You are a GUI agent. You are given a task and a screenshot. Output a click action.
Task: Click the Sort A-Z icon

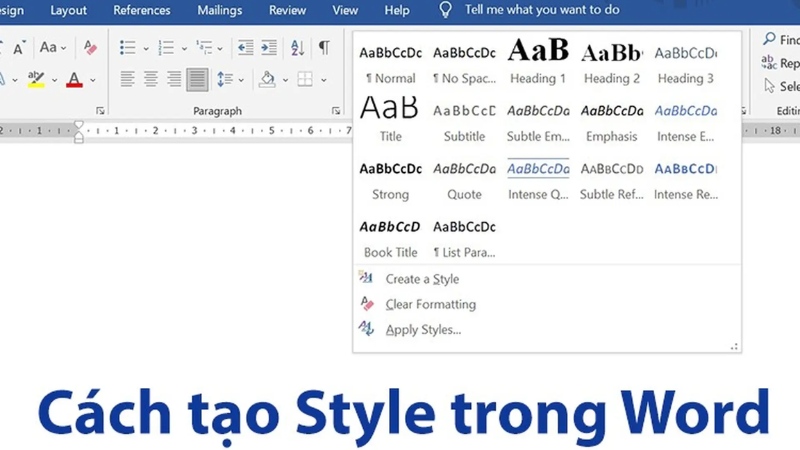[297, 48]
